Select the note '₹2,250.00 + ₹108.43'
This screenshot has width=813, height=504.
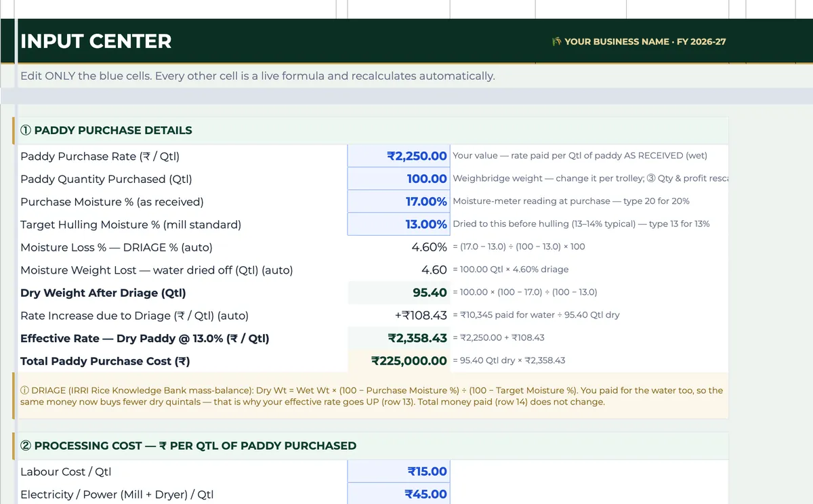pos(499,337)
